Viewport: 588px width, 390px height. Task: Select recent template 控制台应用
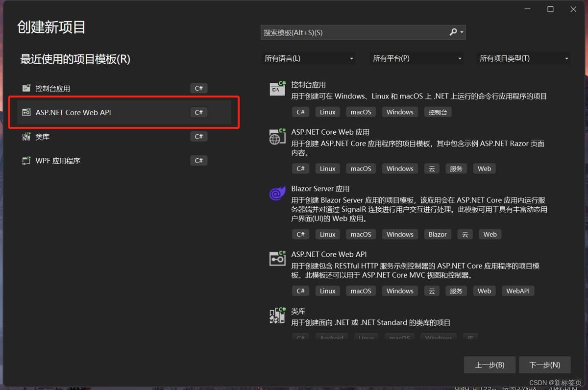pyautogui.click(x=124, y=88)
